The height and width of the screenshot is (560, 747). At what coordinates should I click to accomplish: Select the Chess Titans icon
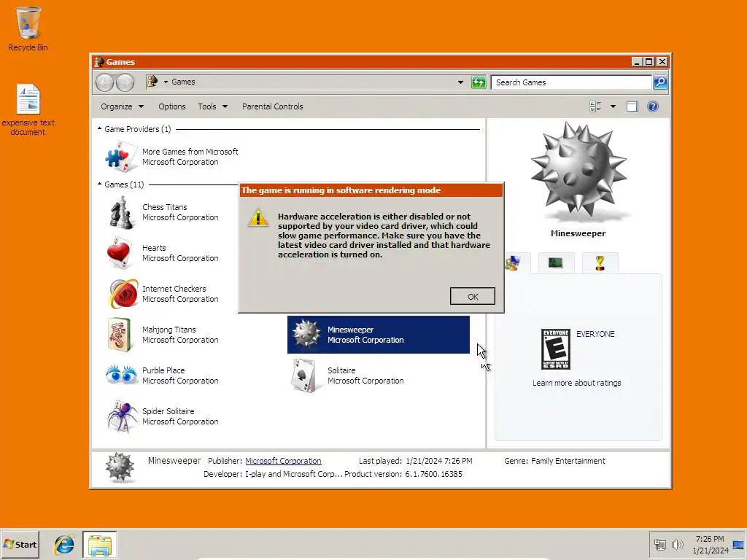pyautogui.click(x=121, y=212)
